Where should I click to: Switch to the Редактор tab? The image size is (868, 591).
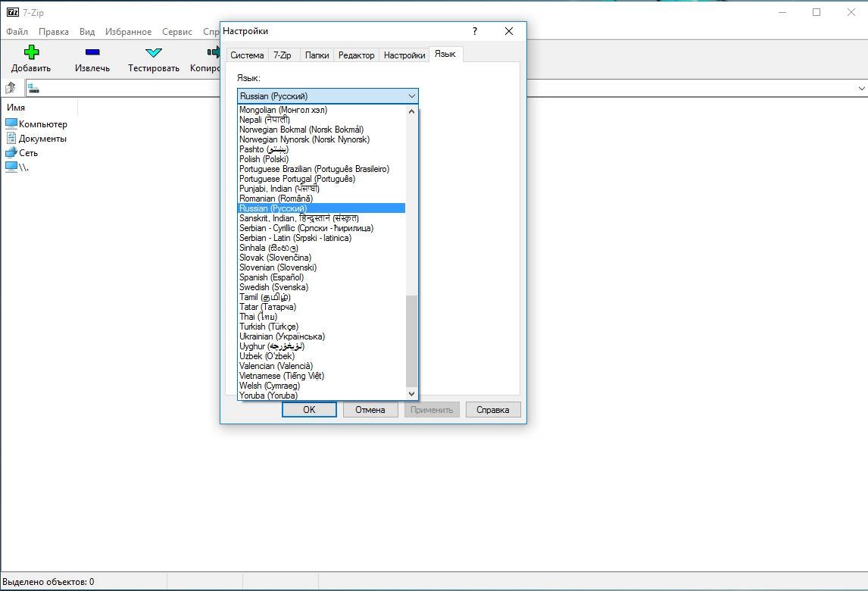357,55
